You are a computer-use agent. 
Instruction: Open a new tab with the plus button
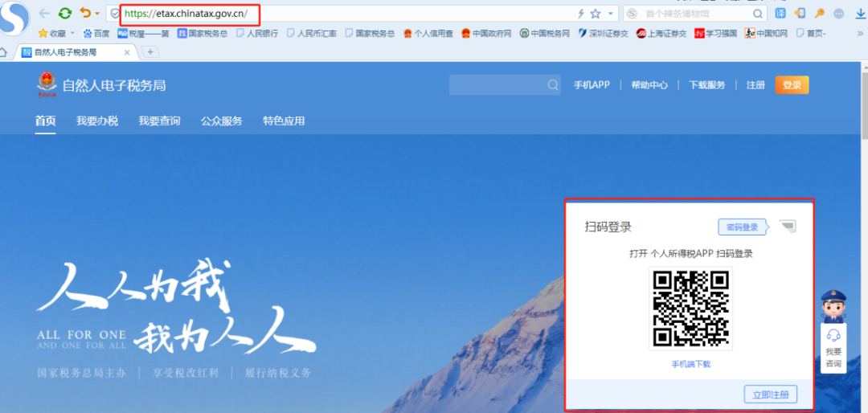[x=150, y=52]
